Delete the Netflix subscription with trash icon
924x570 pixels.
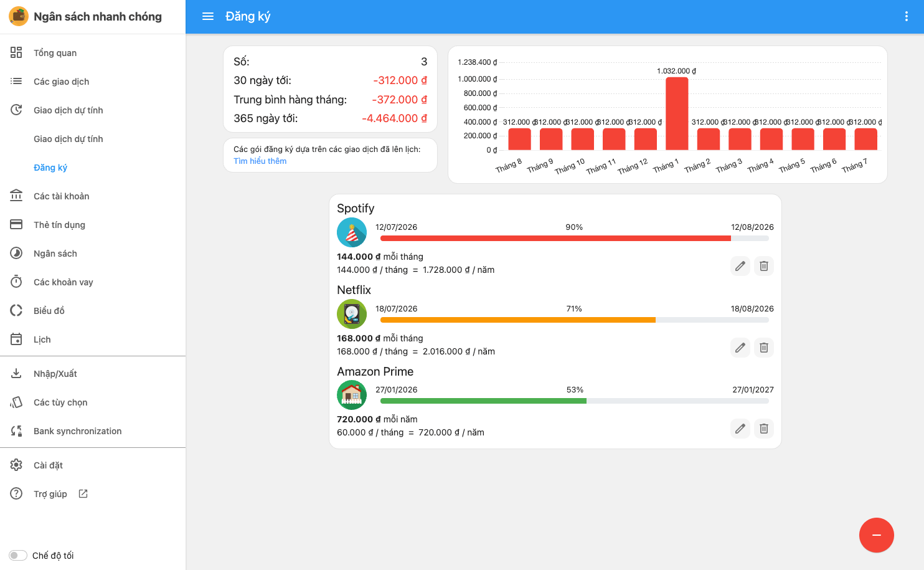[x=764, y=348]
